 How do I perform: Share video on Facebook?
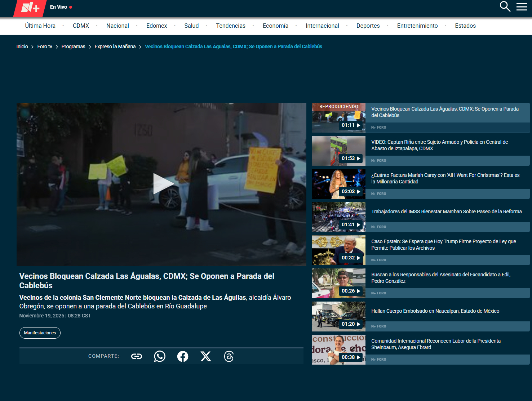point(183,356)
